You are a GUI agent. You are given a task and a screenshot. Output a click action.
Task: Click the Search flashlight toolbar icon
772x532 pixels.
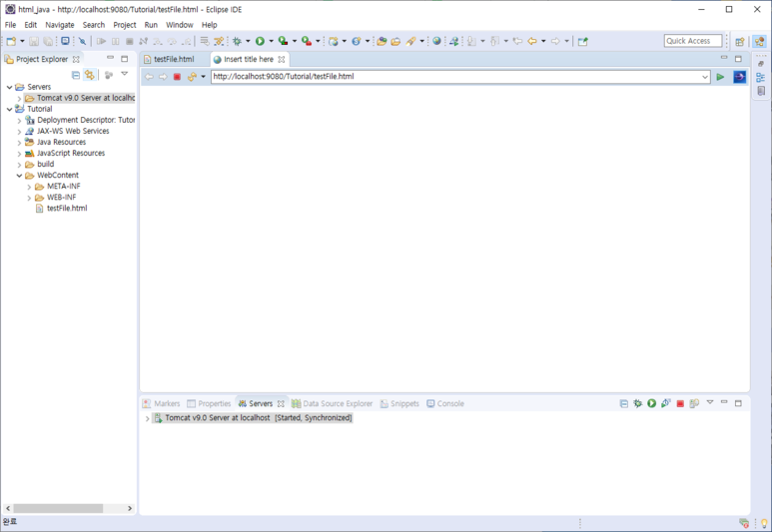point(411,41)
